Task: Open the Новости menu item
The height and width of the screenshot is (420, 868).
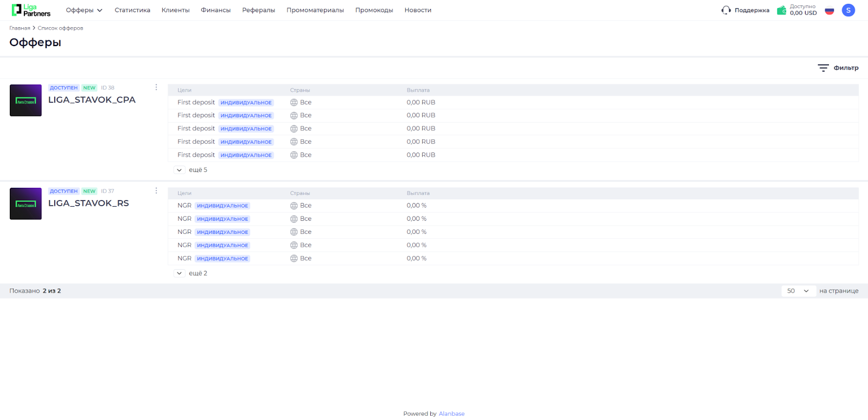Action: [x=418, y=10]
